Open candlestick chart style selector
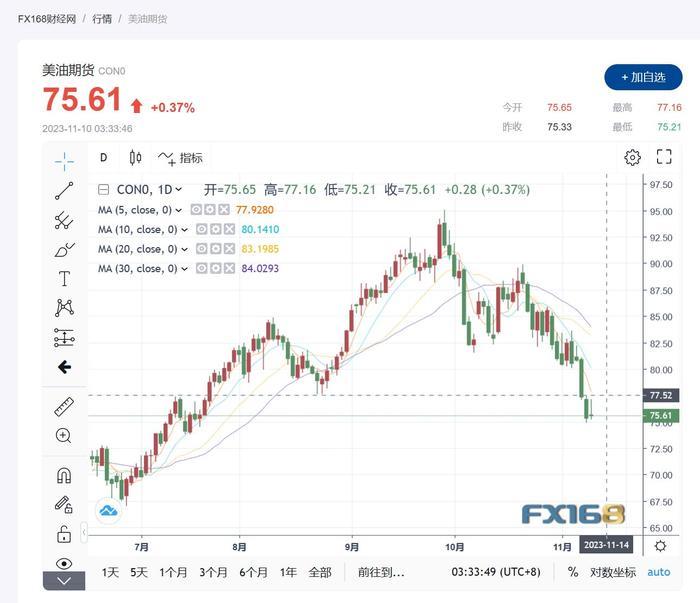Viewport: 700px width, 603px height. point(135,157)
